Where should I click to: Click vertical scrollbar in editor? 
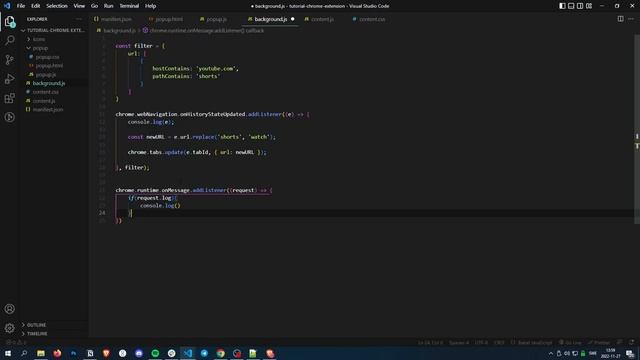click(x=637, y=129)
